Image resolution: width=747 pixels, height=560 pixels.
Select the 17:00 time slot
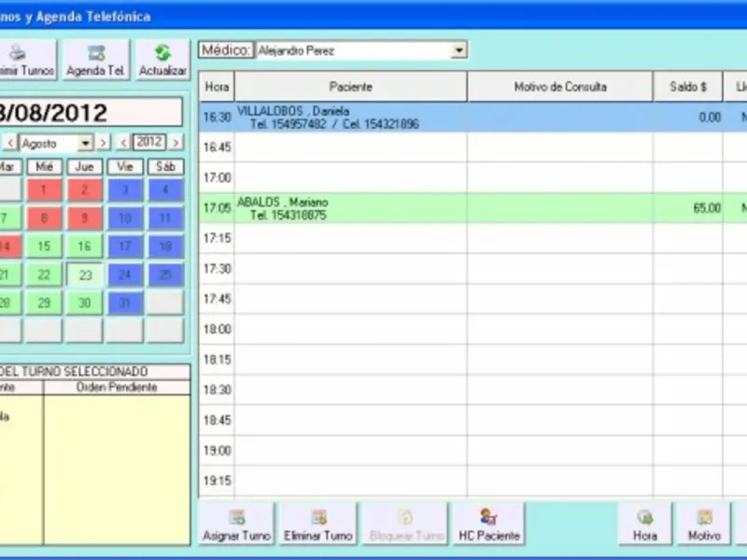coord(473,177)
